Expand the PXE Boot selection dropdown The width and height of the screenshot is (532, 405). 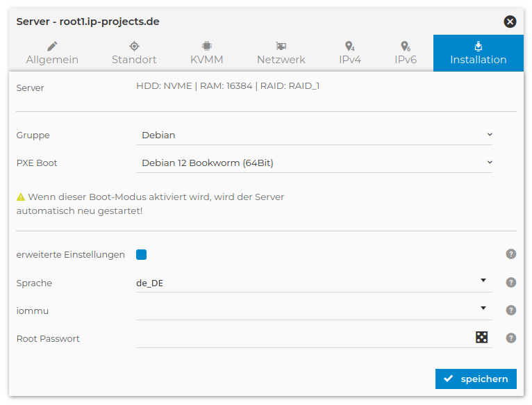(x=314, y=163)
